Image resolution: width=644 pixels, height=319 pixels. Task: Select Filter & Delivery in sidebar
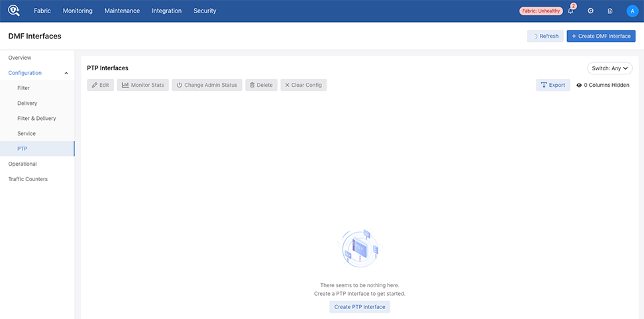pos(37,119)
